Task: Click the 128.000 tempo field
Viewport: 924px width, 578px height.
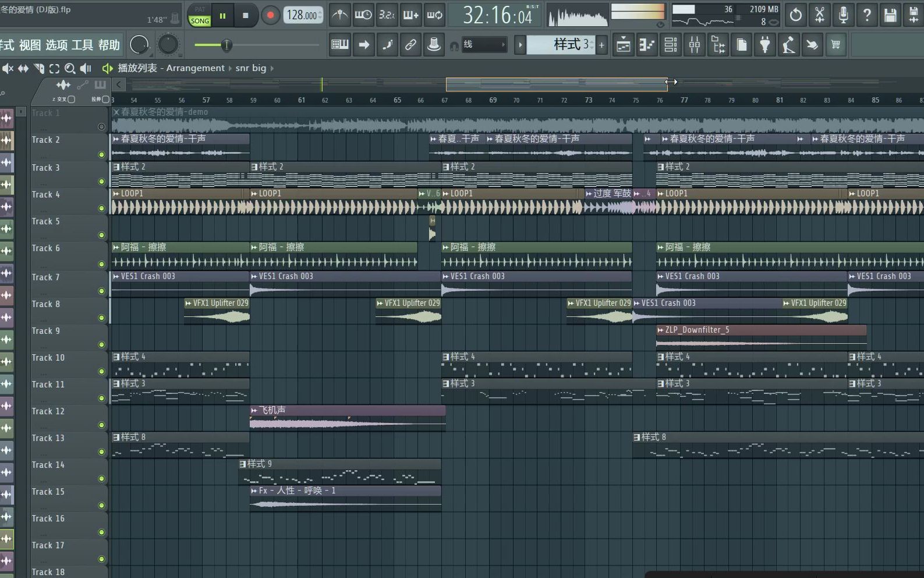Action: (x=304, y=16)
